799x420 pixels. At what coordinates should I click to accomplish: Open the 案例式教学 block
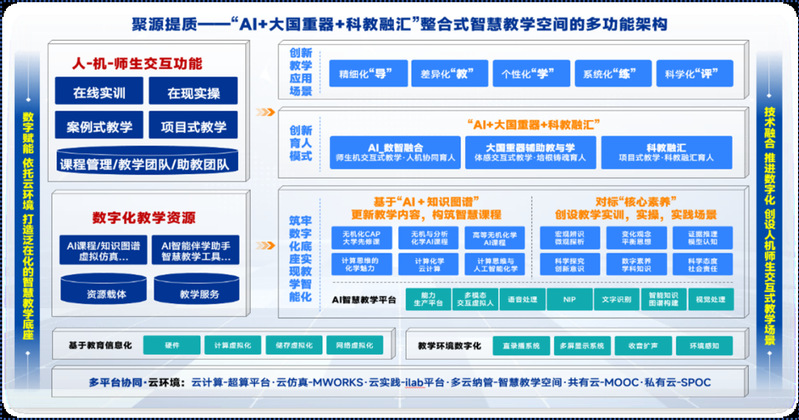point(98,128)
